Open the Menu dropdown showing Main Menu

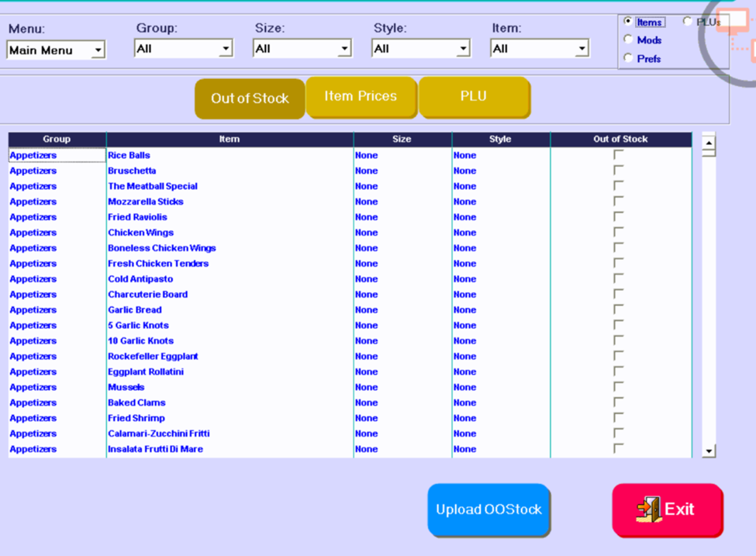tap(56, 50)
